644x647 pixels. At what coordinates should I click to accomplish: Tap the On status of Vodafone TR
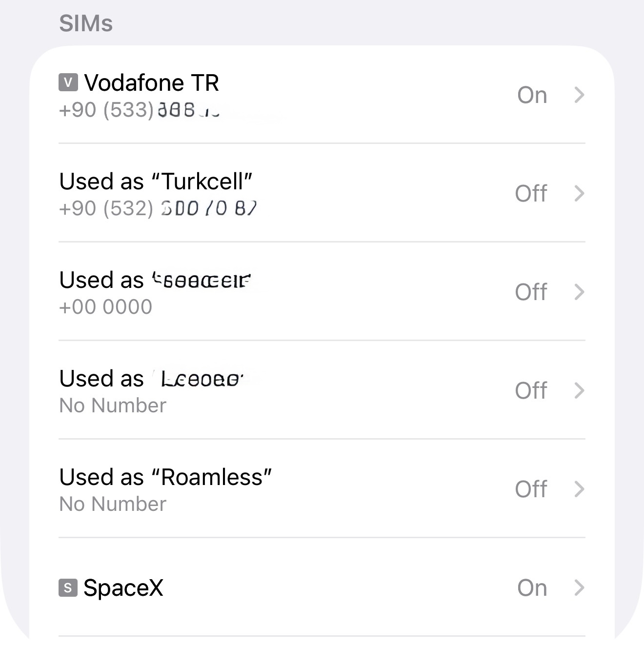point(532,95)
